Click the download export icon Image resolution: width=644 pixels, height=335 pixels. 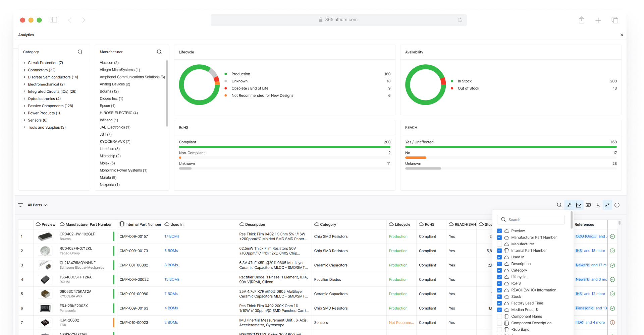(x=598, y=205)
